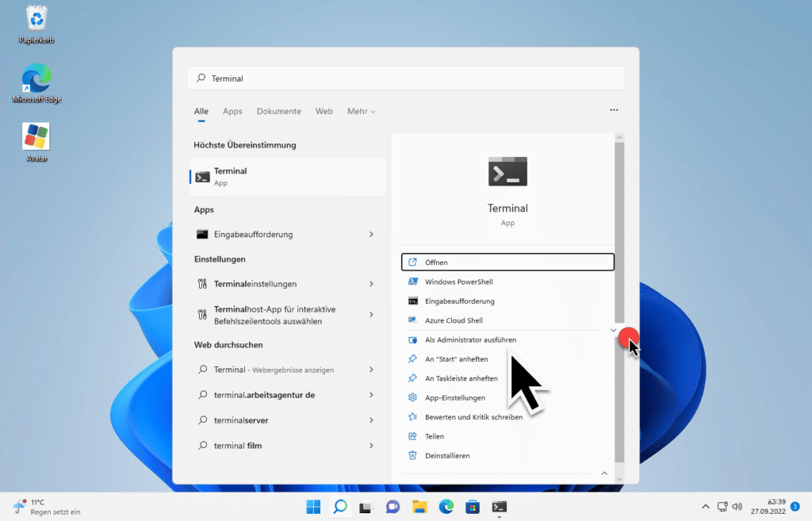Viewport: 812px width, 521px height.
Task: Click the preview pane scrollbar thumb
Action: (619, 232)
